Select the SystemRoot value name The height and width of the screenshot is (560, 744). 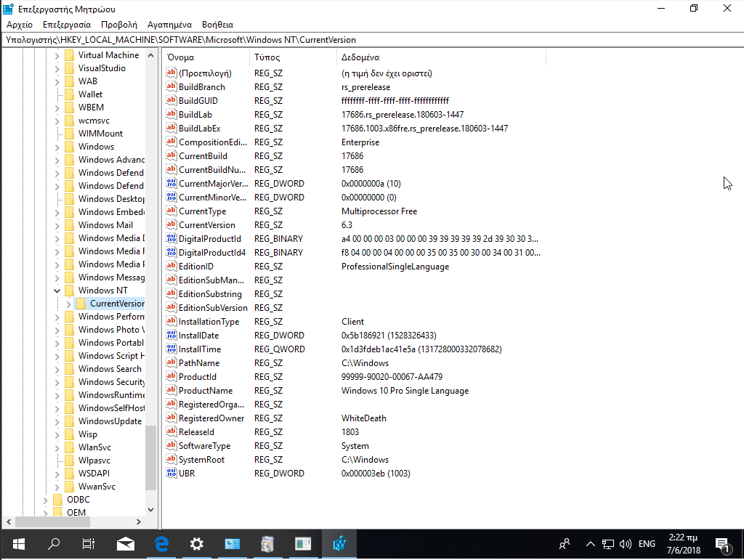click(x=201, y=460)
